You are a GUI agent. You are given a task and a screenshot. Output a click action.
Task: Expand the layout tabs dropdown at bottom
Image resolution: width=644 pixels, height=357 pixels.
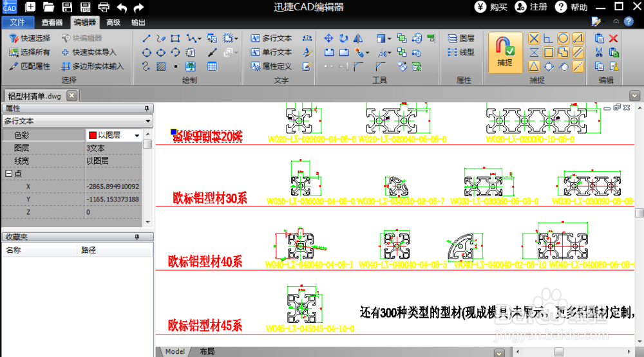point(499,352)
